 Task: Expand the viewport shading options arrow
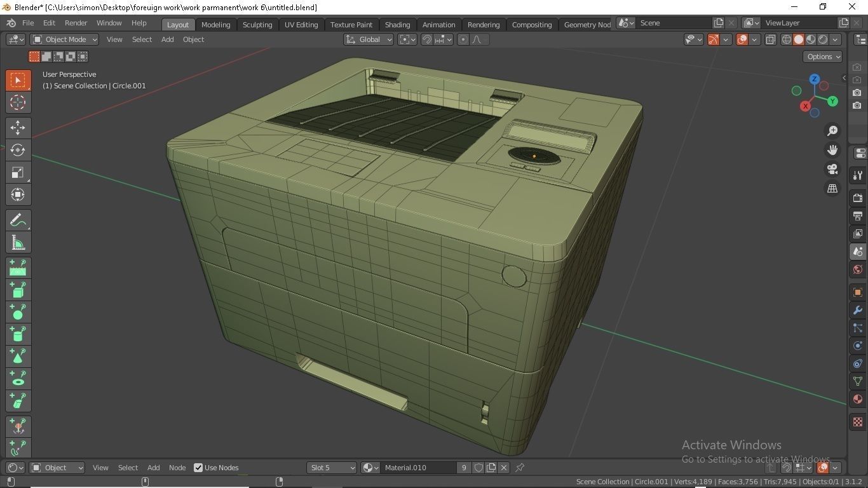click(835, 39)
